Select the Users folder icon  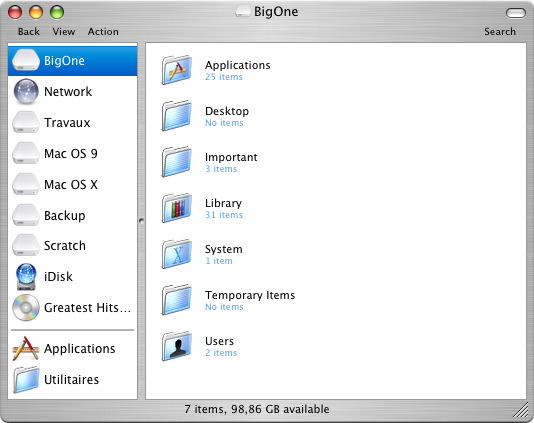click(177, 346)
